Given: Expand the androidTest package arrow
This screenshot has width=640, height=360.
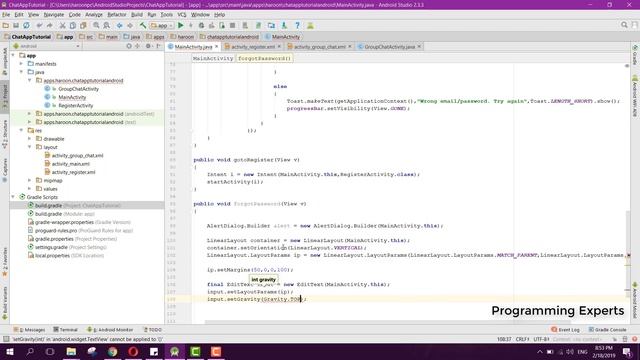Looking at the screenshot, I should [30, 113].
